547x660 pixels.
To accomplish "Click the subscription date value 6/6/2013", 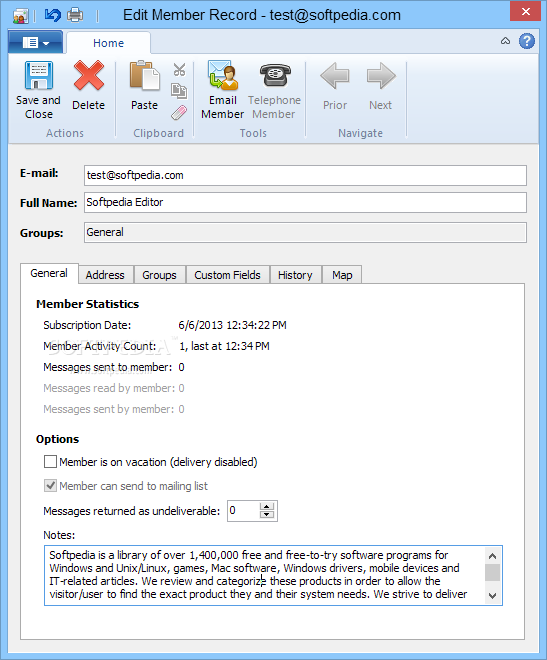I will click(x=232, y=325).
